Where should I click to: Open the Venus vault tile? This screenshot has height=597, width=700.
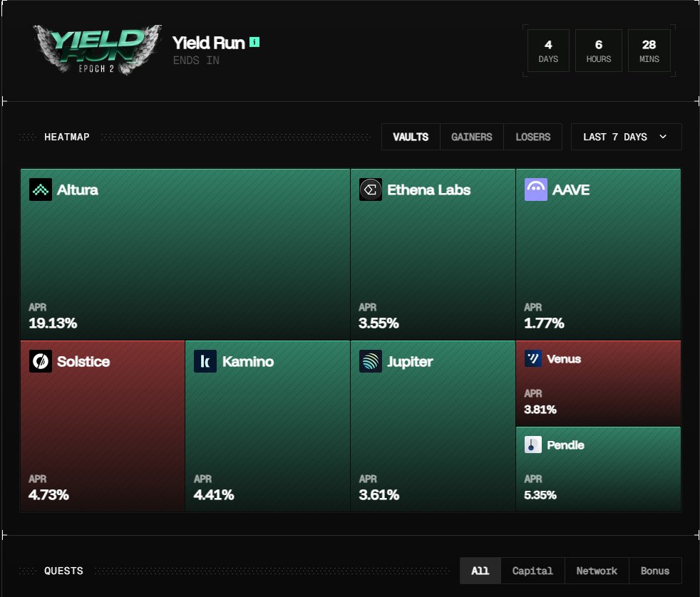pos(598,383)
